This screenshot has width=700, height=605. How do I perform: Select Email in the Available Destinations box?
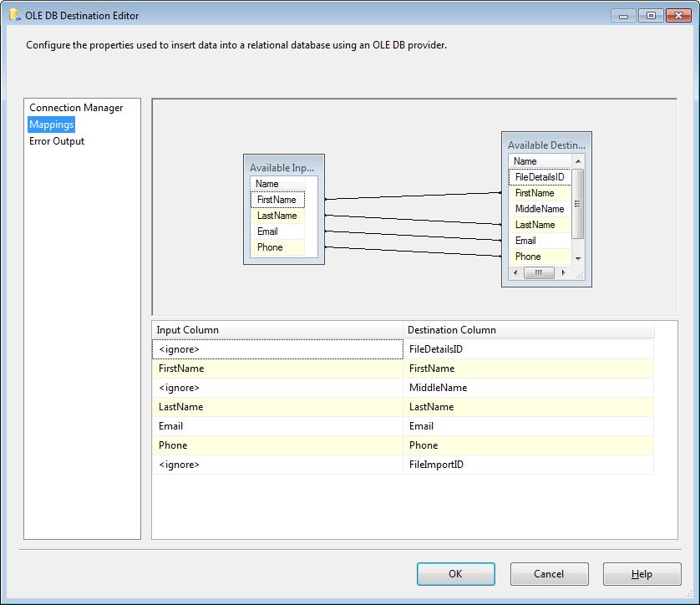point(540,241)
